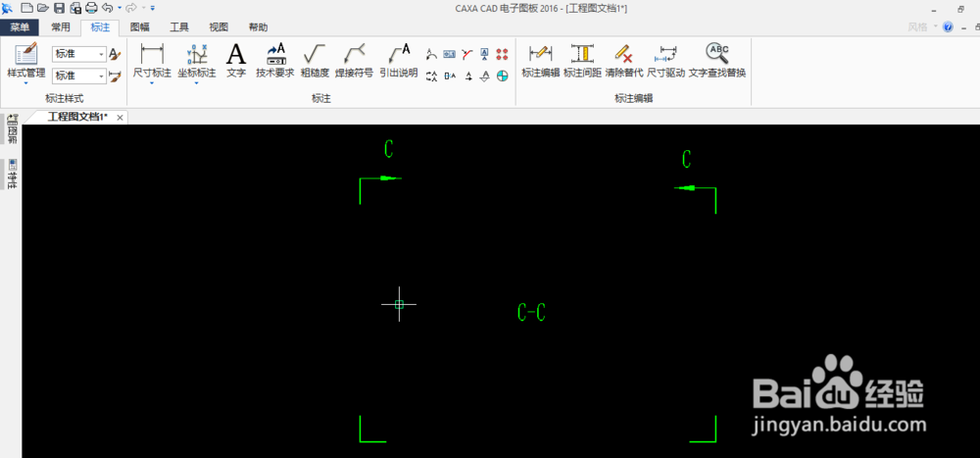Select the 尺寸标注 dimension tool
Image resolution: width=980 pixels, height=458 pixels.
pos(152,61)
